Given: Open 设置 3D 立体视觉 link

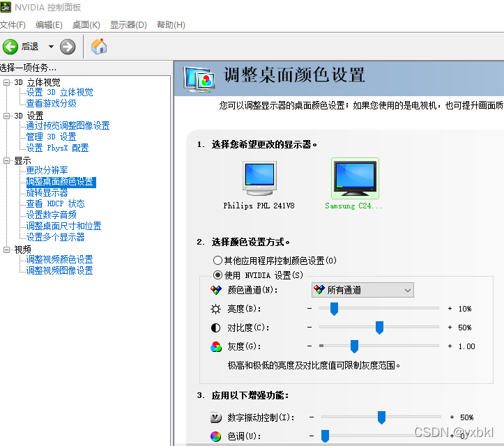Looking at the screenshot, I should coord(59,93).
